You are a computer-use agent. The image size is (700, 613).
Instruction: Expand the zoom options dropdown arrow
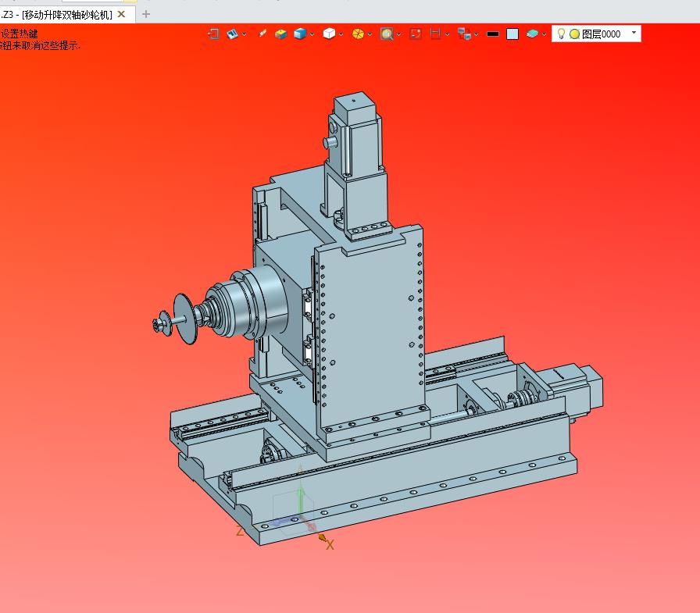pos(398,34)
